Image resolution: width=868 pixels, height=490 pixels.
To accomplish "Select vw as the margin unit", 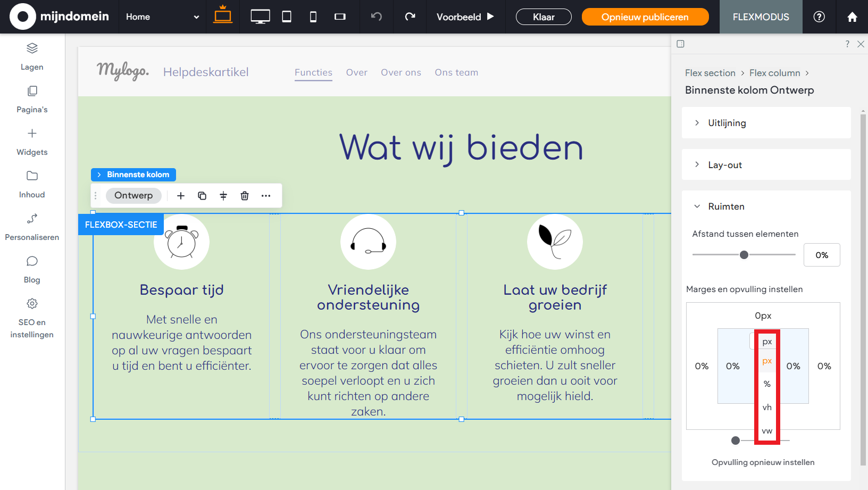I will 766,430.
